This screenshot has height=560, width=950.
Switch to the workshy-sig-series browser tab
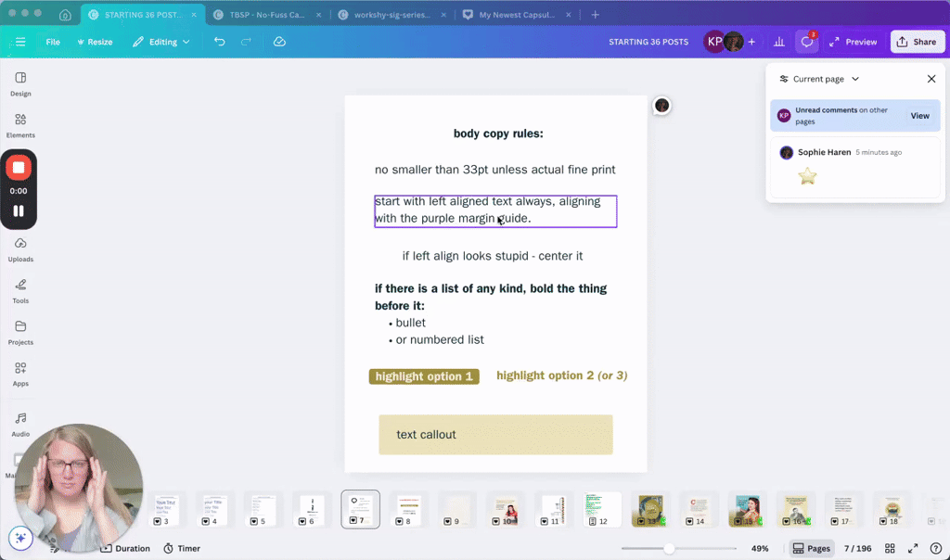coord(392,15)
